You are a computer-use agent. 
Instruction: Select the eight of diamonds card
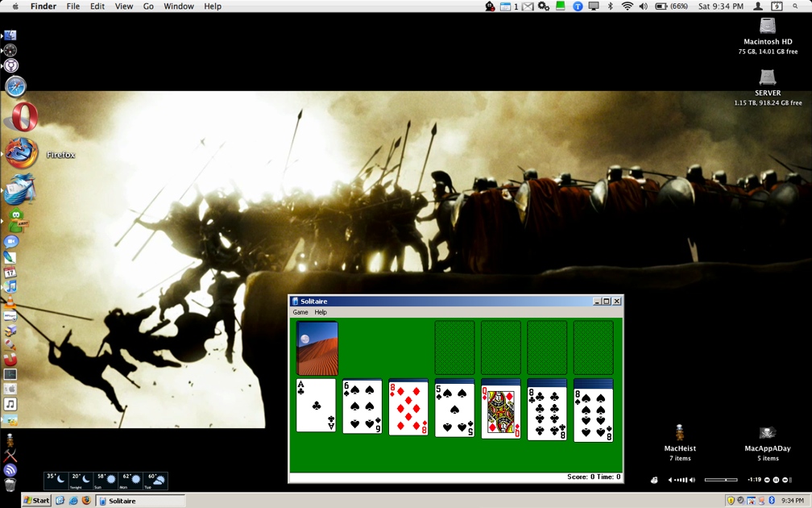[x=408, y=409]
